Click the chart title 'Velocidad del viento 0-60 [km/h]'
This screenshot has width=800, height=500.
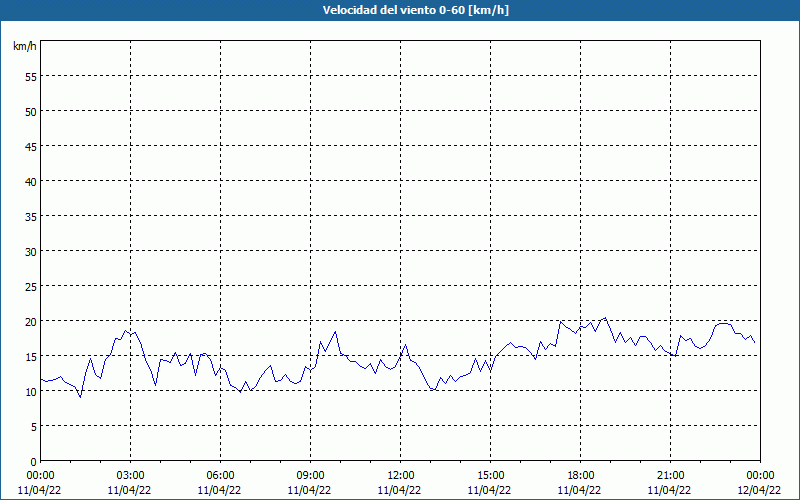click(416, 10)
